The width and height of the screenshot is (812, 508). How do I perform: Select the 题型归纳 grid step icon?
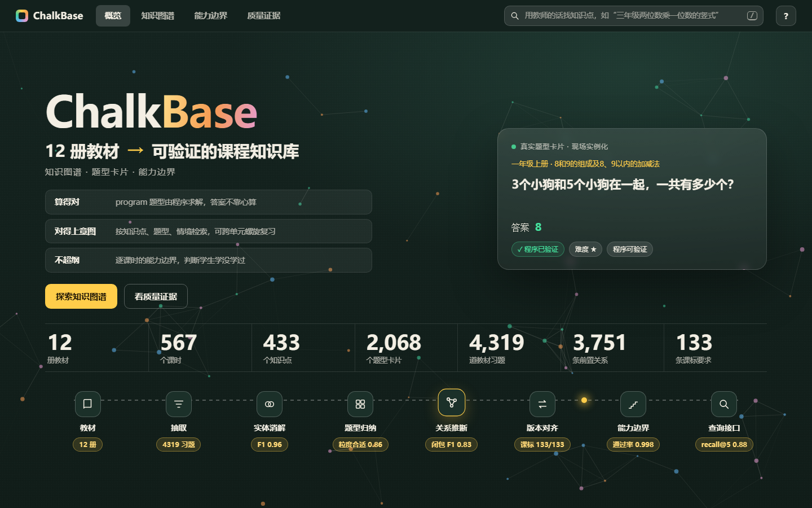point(360,404)
